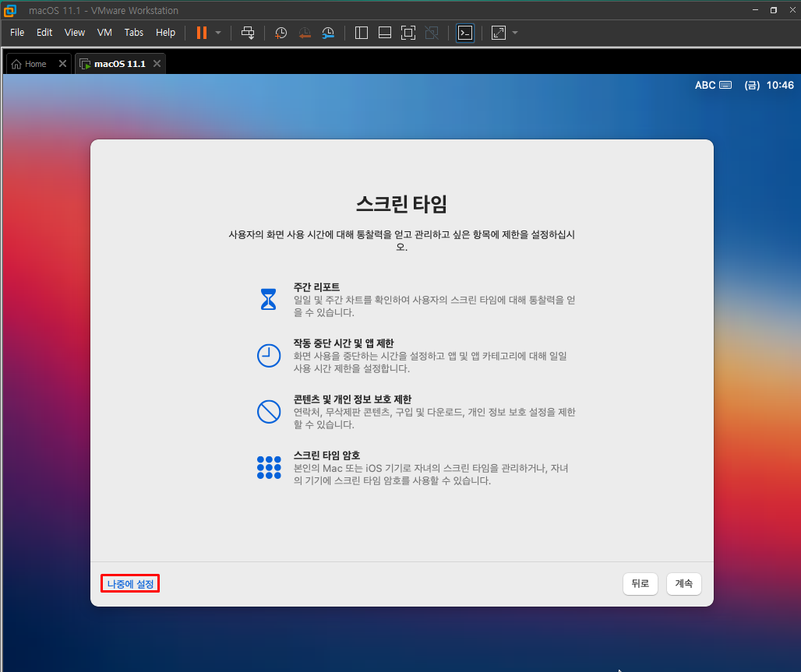This screenshot has width=801, height=672.
Task: Click the 스크린 타임 암호 title text
Action: [326, 455]
